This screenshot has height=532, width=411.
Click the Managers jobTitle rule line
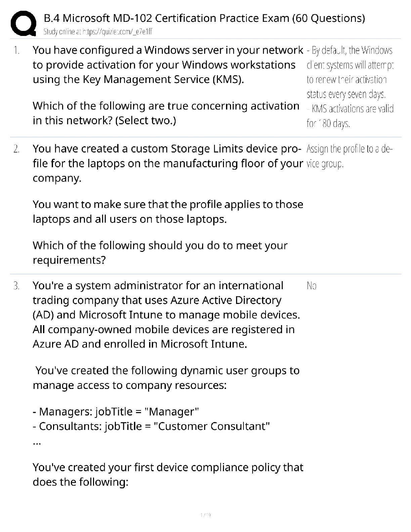116,411
